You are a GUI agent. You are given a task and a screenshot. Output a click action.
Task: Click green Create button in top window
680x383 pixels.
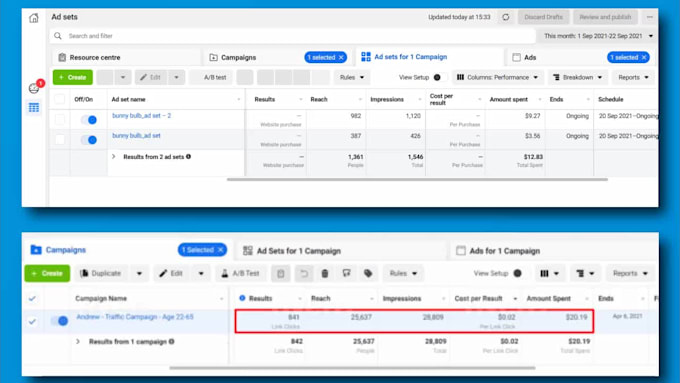[x=72, y=78]
